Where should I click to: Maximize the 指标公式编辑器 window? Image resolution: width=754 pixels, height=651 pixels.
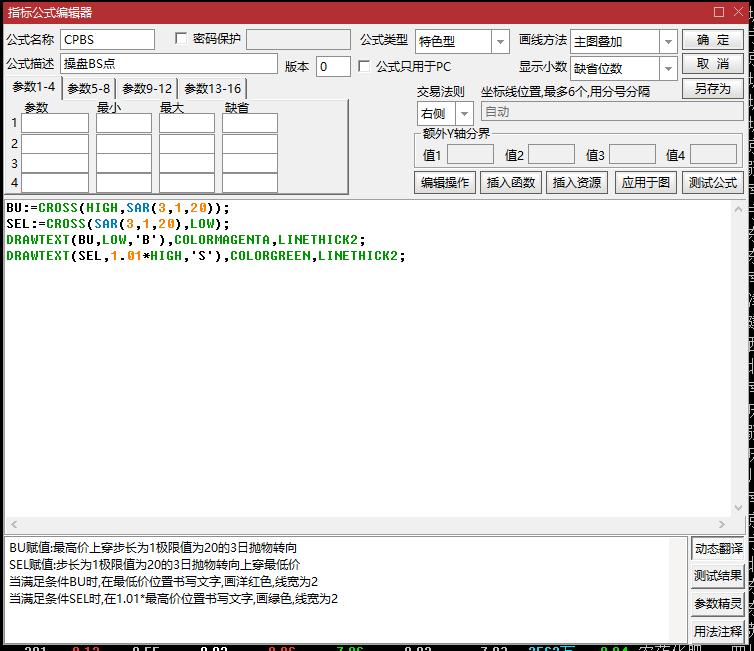(x=718, y=12)
